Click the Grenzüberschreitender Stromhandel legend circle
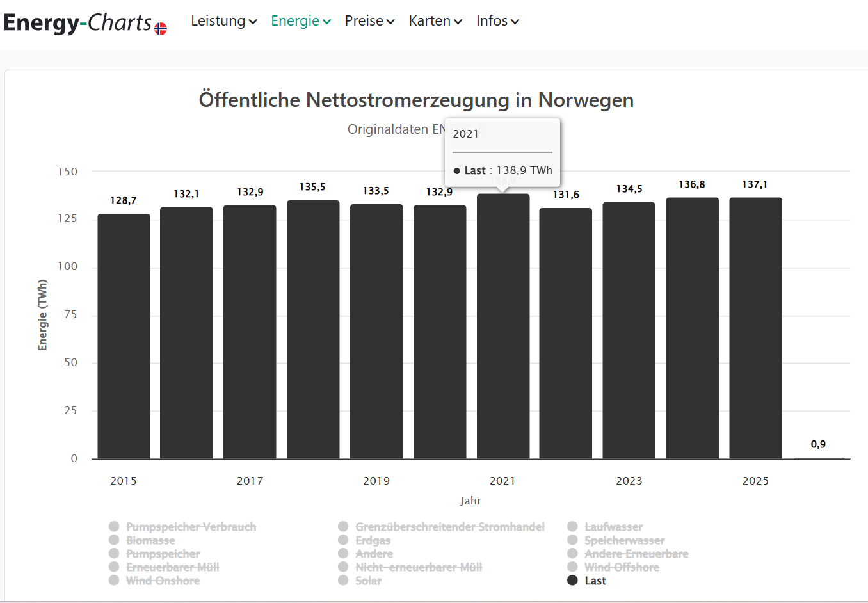Image resolution: width=868 pixels, height=603 pixels. pos(343,526)
